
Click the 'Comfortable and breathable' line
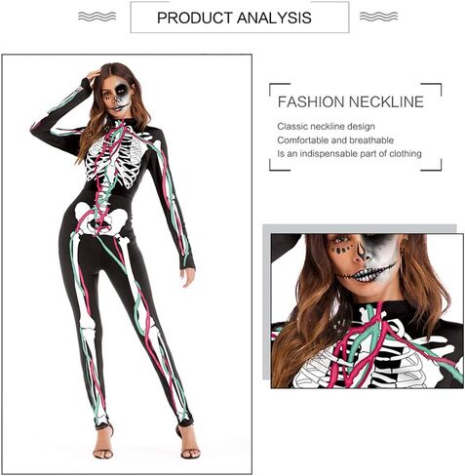tap(335, 140)
